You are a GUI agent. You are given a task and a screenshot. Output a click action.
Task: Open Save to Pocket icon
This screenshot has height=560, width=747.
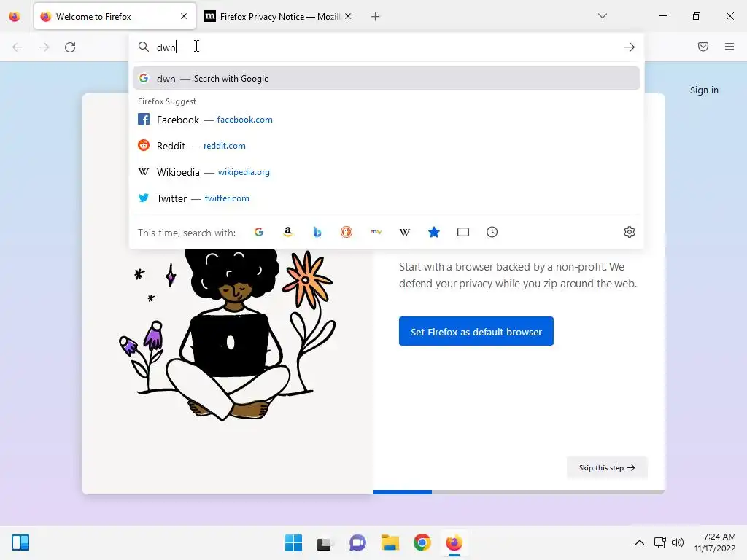coord(703,47)
